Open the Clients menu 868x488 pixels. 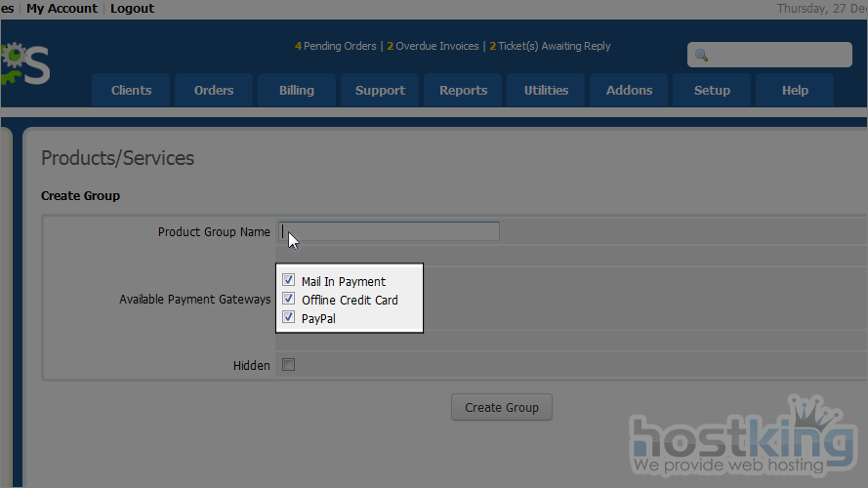(x=131, y=90)
